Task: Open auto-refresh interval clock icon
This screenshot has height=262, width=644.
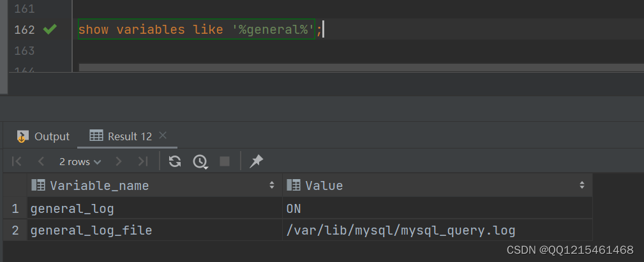Action: (200, 161)
